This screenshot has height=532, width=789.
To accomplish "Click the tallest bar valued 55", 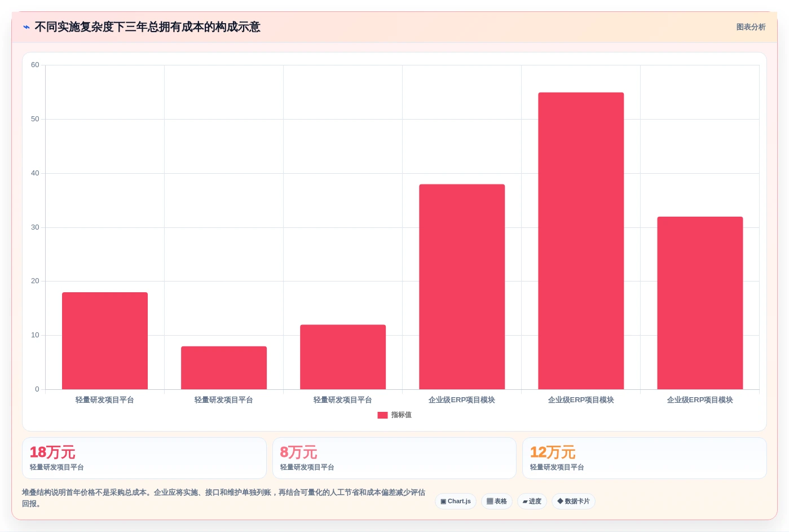I will point(581,241).
